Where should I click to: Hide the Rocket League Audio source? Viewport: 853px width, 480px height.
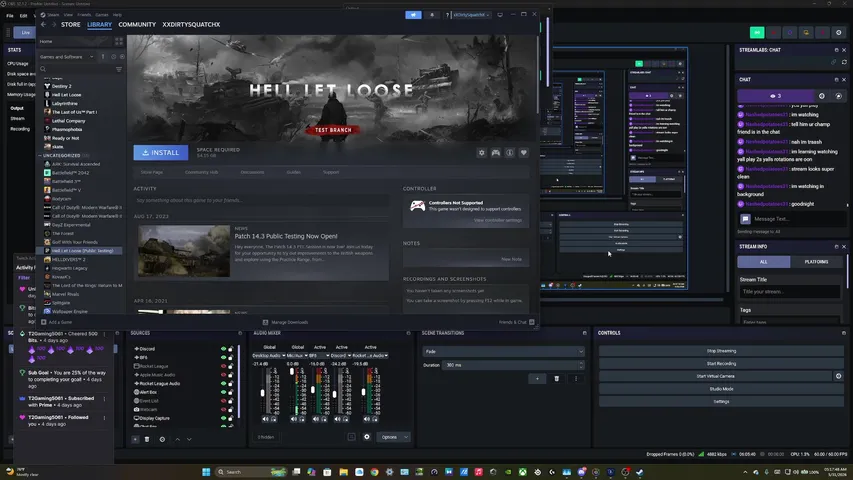pyautogui.click(x=223, y=384)
